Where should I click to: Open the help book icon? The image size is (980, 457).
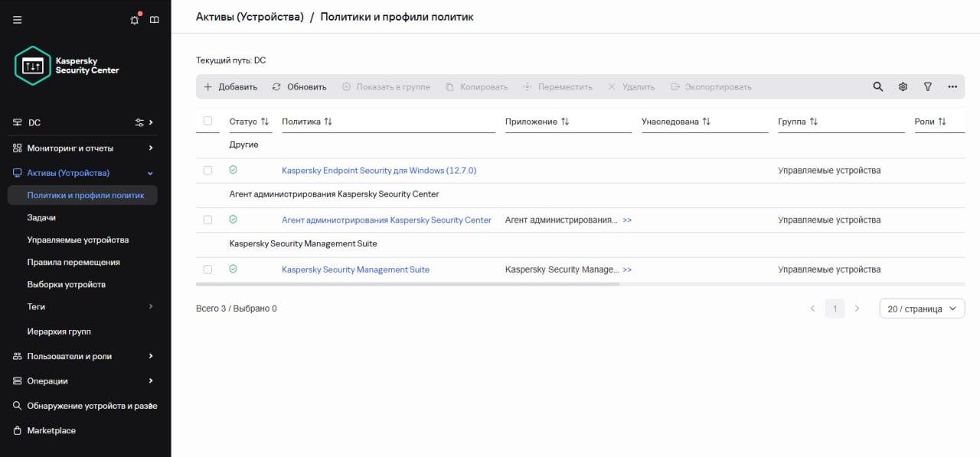point(155,20)
